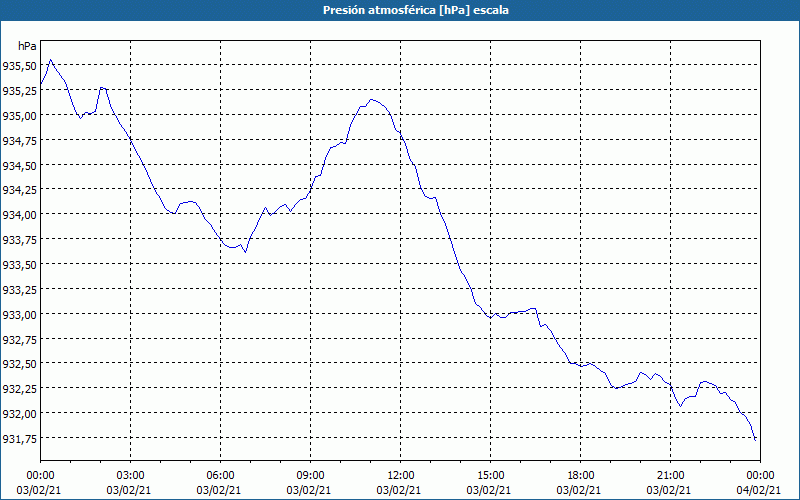This screenshot has height=500, width=800.
Task: Click the 934,50 y-axis label
Action: click(19, 165)
